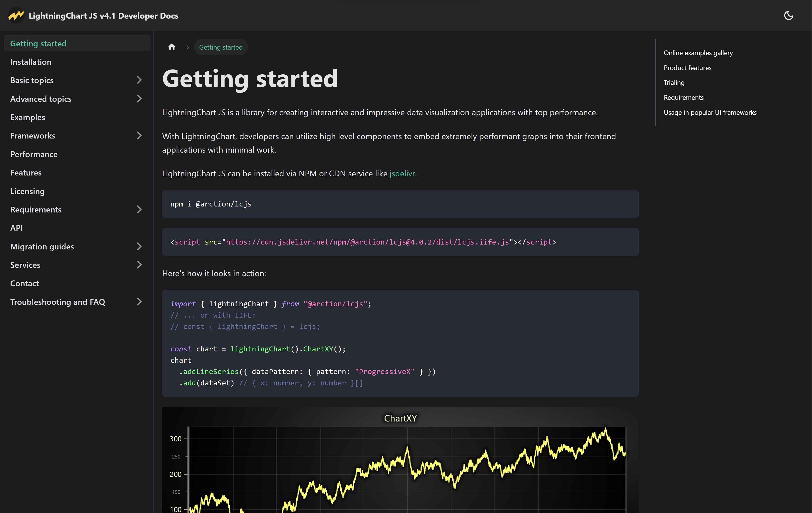Click the LightningChart JS home icon
This screenshot has height=513, width=812.
pos(171,46)
